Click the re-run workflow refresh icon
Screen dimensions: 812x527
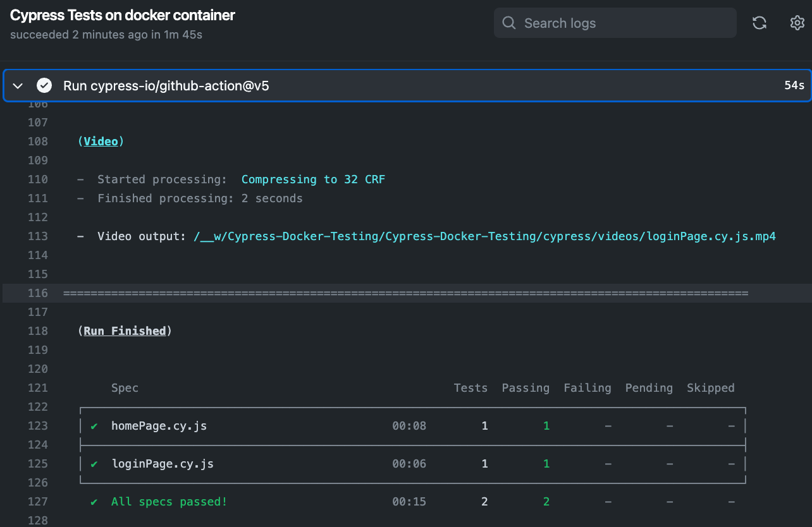click(x=759, y=23)
